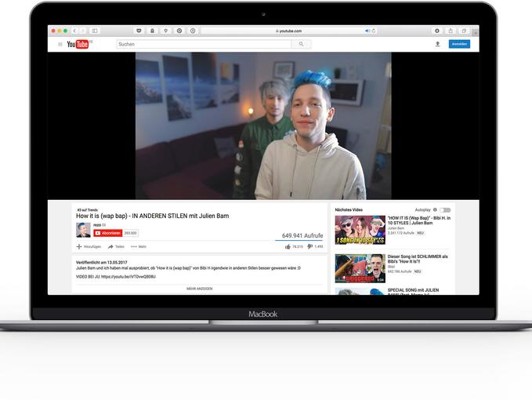Click the YouTube logo
532x400 pixels.
[x=78, y=44]
